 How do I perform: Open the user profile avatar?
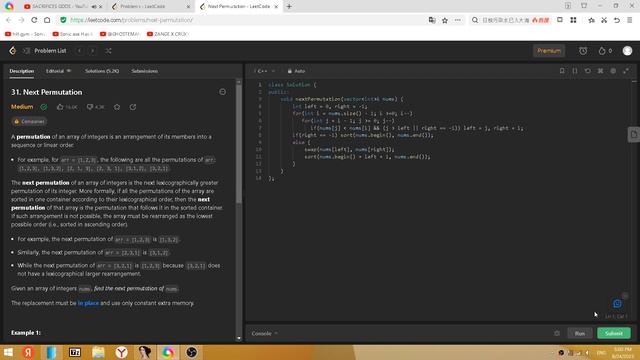(627, 51)
